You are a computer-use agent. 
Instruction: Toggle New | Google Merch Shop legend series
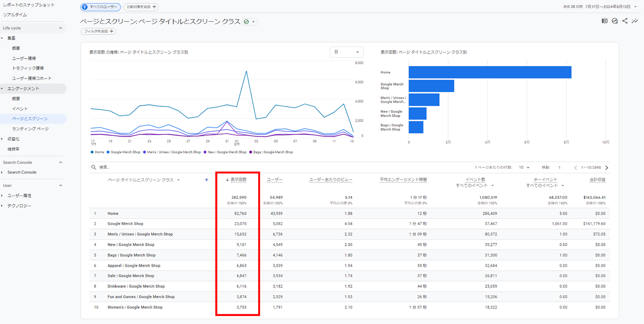[225, 152]
